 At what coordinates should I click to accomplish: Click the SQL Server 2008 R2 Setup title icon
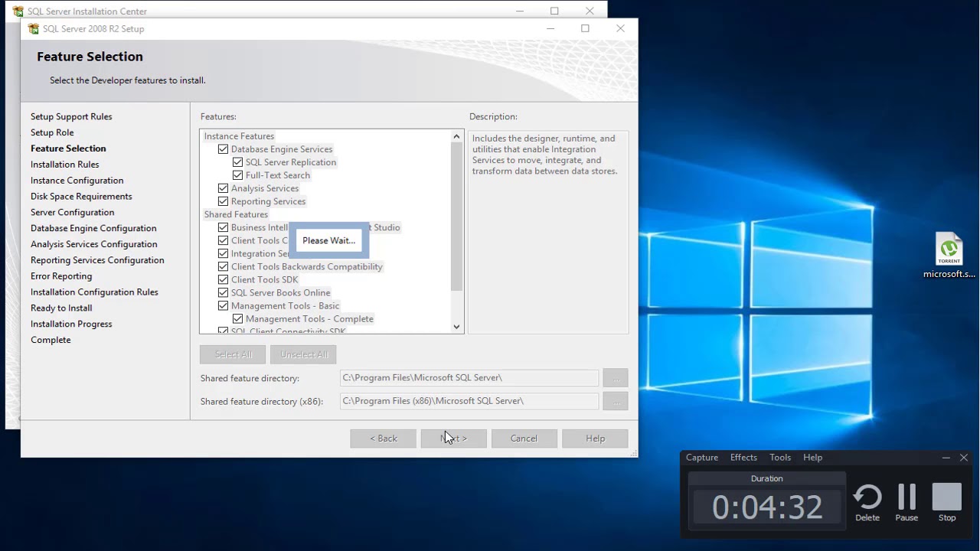point(34,29)
